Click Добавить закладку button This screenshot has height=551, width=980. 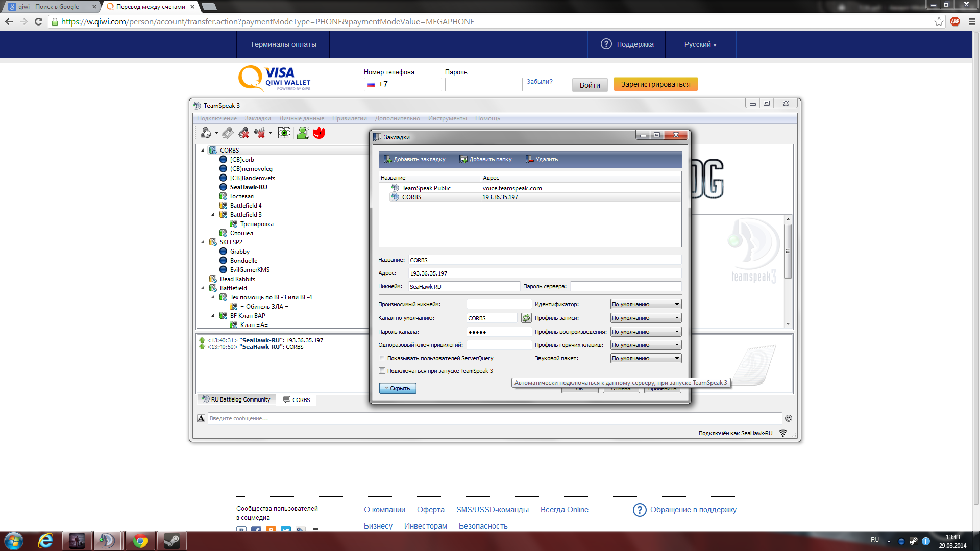(x=414, y=159)
